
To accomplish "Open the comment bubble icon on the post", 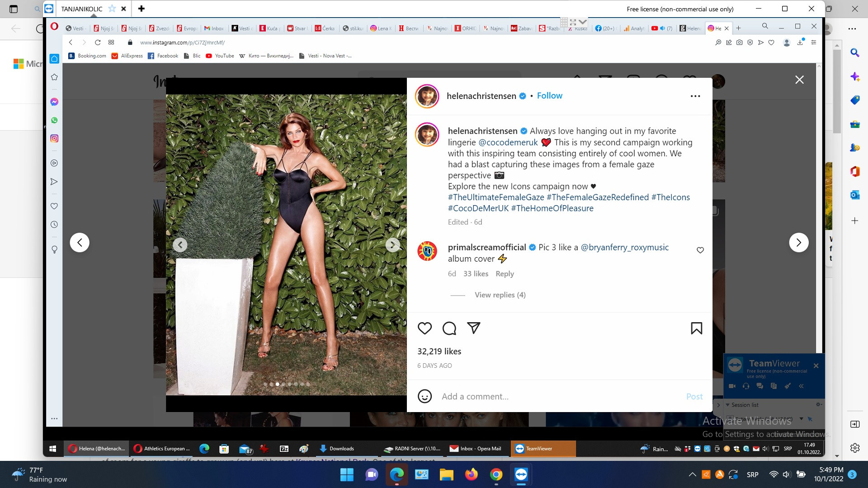I will (449, 328).
